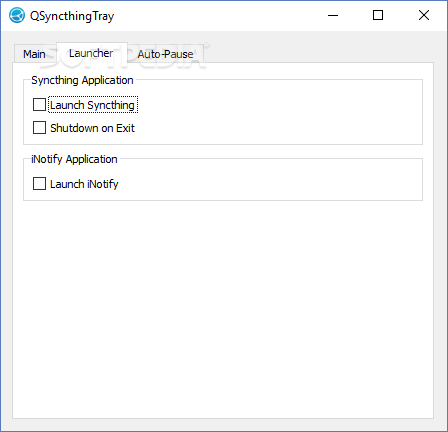Image resolution: width=448 pixels, height=432 pixels.
Task: Select the Launcher tab
Action: coord(91,53)
